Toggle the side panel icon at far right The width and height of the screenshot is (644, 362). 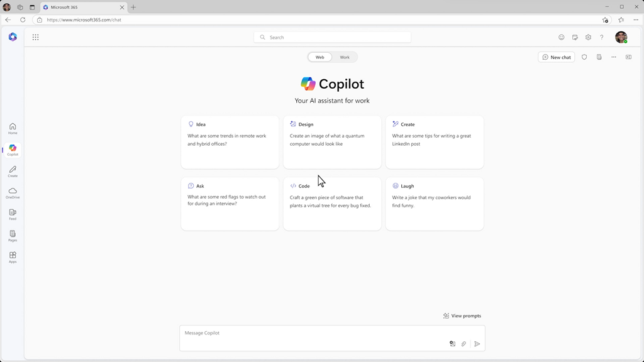pyautogui.click(x=628, y=57)
